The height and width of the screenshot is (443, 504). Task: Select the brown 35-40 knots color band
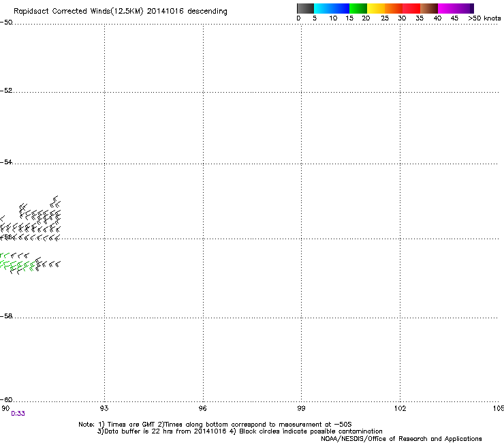click(429, 8)
